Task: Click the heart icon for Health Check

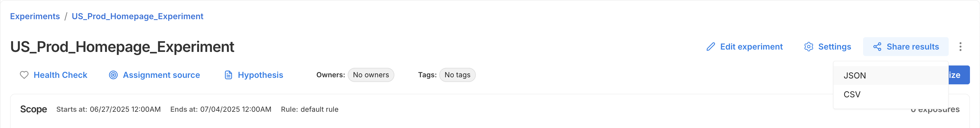Action: pyautogui.click(x=24, y=75)
